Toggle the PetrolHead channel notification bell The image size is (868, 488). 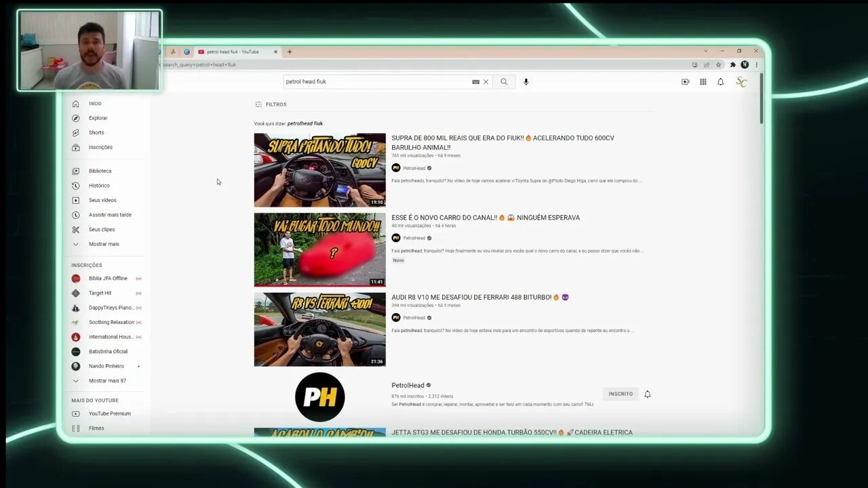647,394
